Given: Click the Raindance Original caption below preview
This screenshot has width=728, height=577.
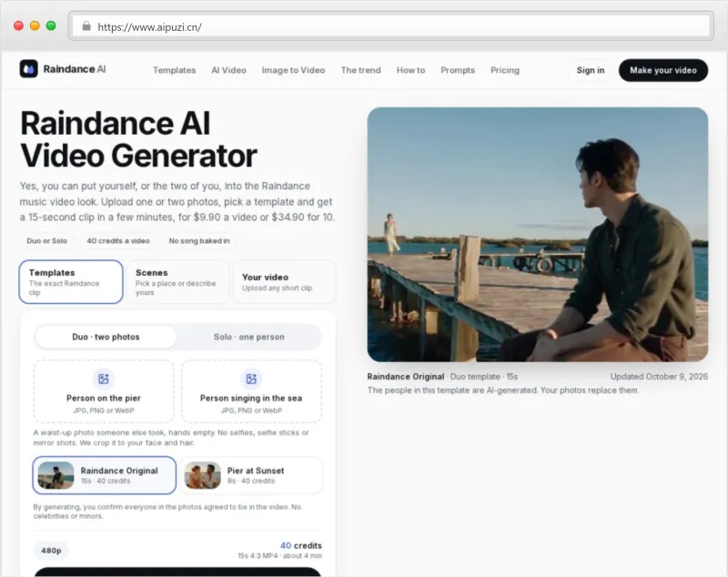Looking at the screenshot, I should pos(405,377).
